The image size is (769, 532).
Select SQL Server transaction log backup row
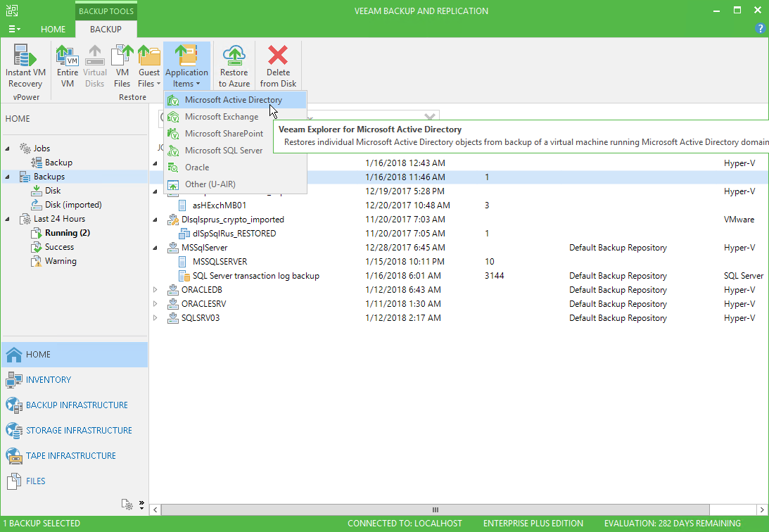[459, 276]
